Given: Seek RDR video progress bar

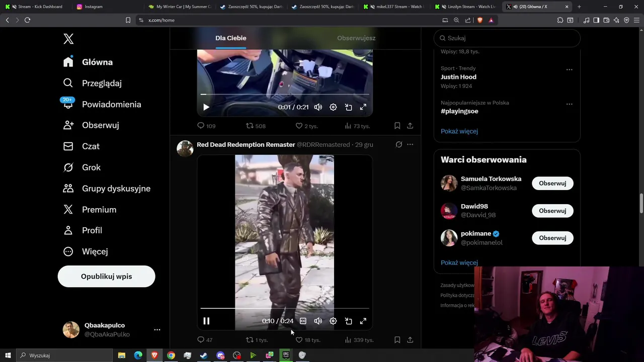Looking at the screenshot, I should (285, 308).
